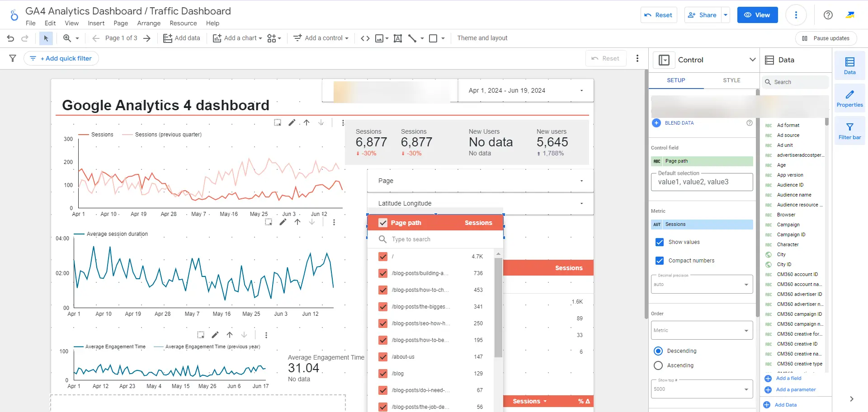Open the Filter bar side panel
Screen dimensions: 868x412
(x=850, y=131)
